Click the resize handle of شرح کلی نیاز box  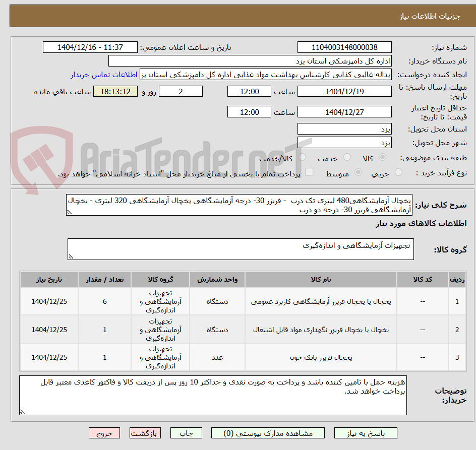click(x=70, y=213)
